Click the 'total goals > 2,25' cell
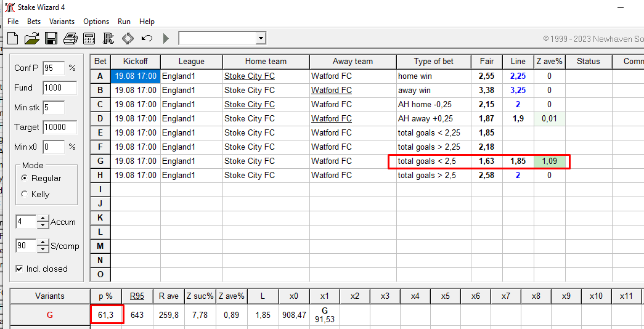This screenshot has width=644, height=329. [x=434, y=147]
